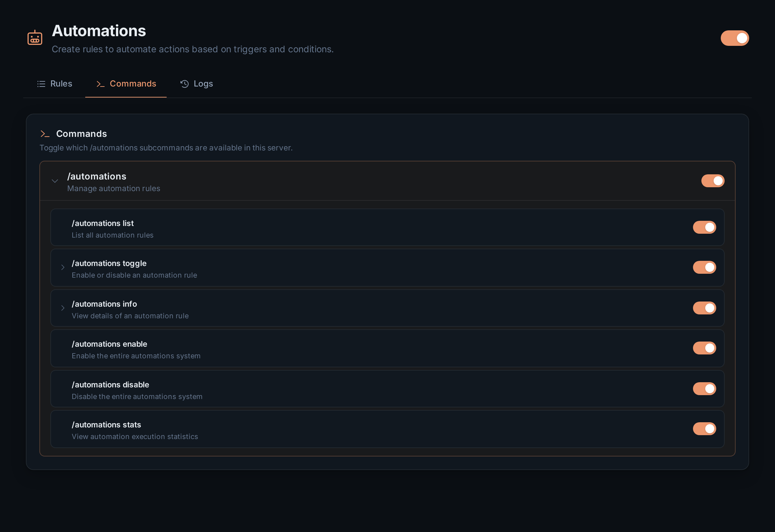This screenshot has height=532, width=775.
Task: Collapse the /automations command group chevron
Action: (x=55, y=181)
